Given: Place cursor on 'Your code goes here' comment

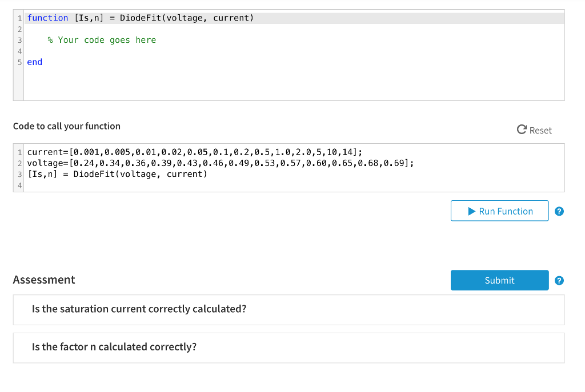Looking at the screenshot, I should [107, 40].
